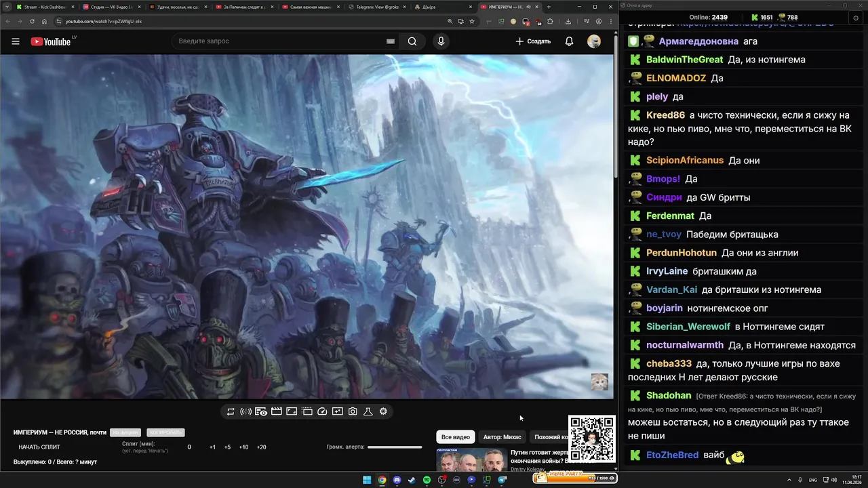Show on-screen keyboard icon in search box
The image size is (868, 488).
[390, 41]
